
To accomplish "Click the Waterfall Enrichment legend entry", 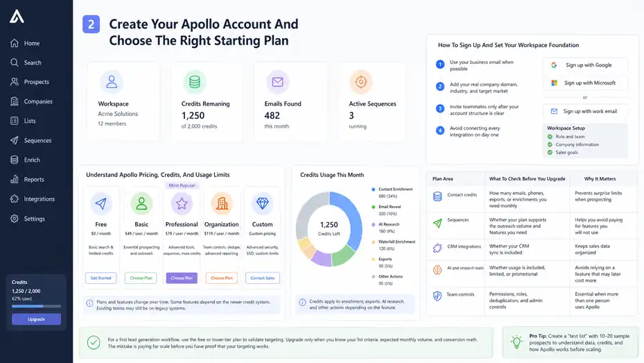I will [394, 245].
